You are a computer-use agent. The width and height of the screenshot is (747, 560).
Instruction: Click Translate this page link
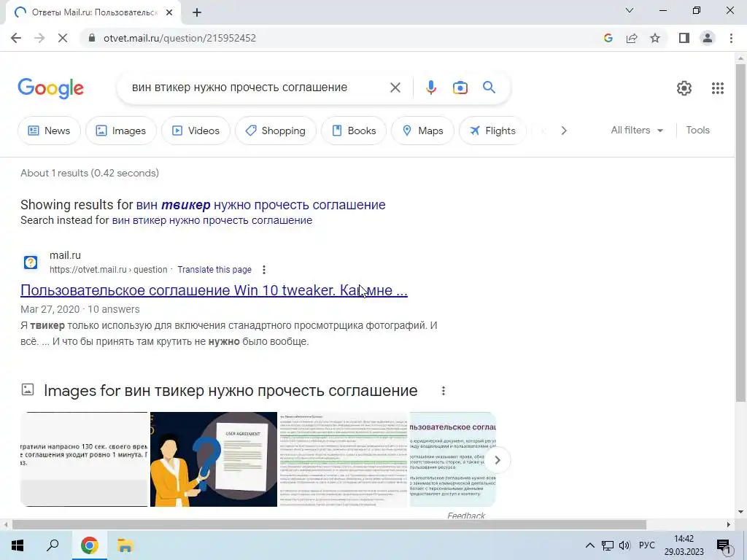click(x=214, y=270)
